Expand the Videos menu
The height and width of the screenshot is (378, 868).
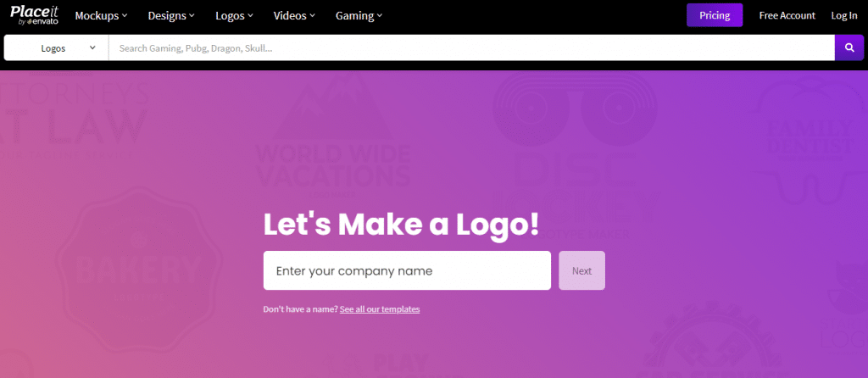pos(294,15)
